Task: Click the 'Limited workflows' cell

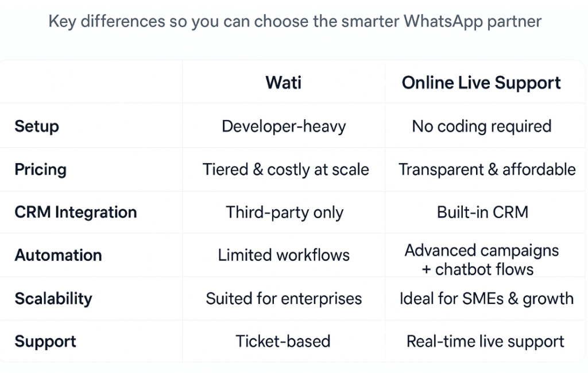Action: pos(284,255)
